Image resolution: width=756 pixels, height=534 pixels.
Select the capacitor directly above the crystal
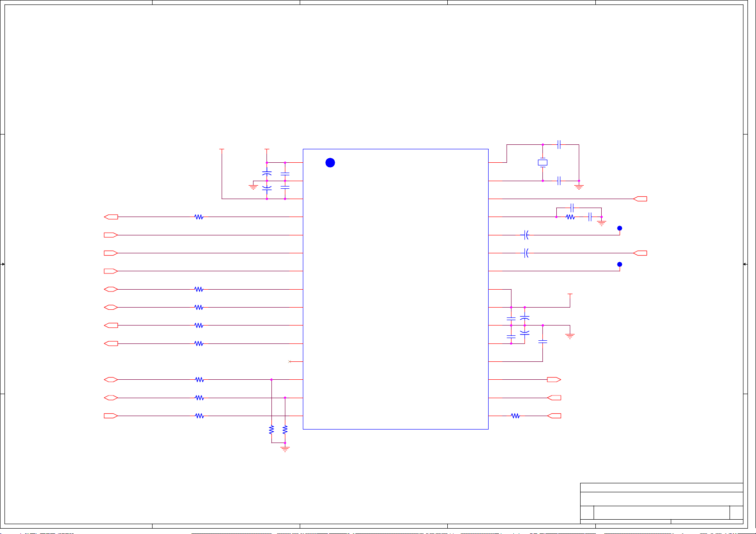coord(559,144)
